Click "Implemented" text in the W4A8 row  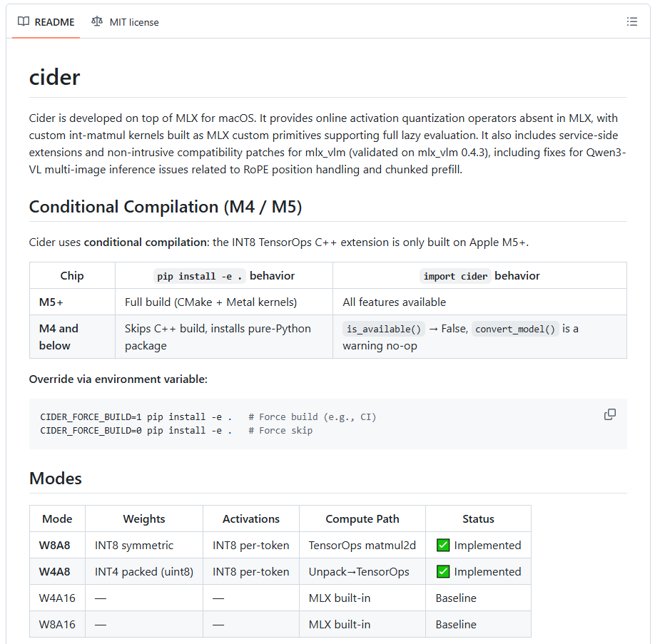(x=487, y=571)
